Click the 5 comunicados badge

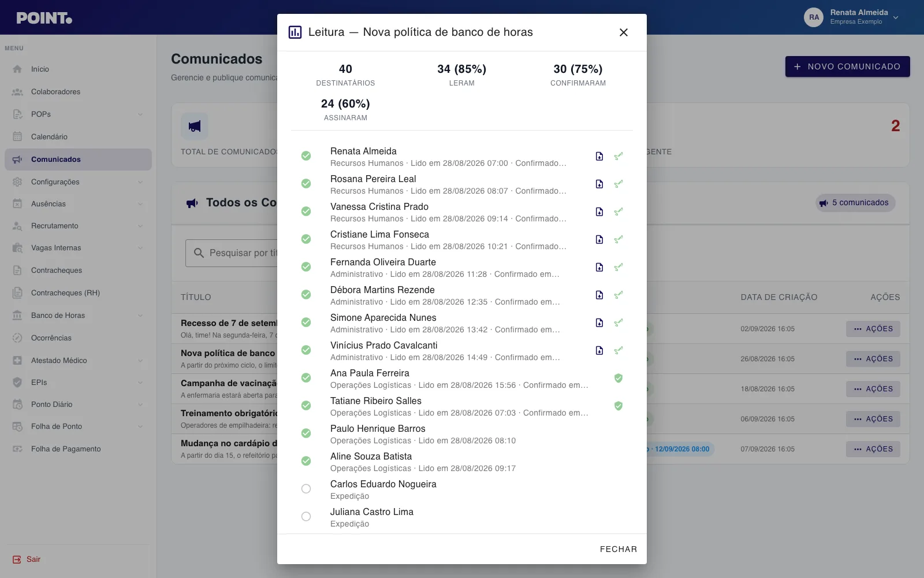point(855,203)
